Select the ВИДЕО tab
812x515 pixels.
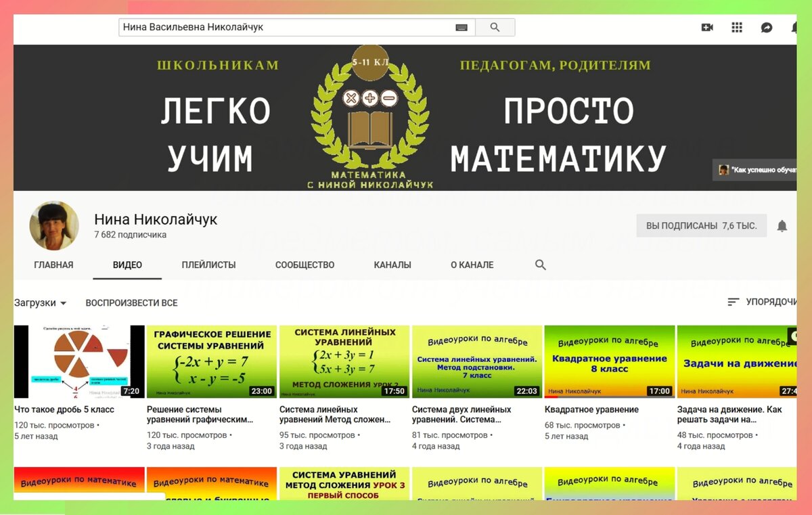127,265
